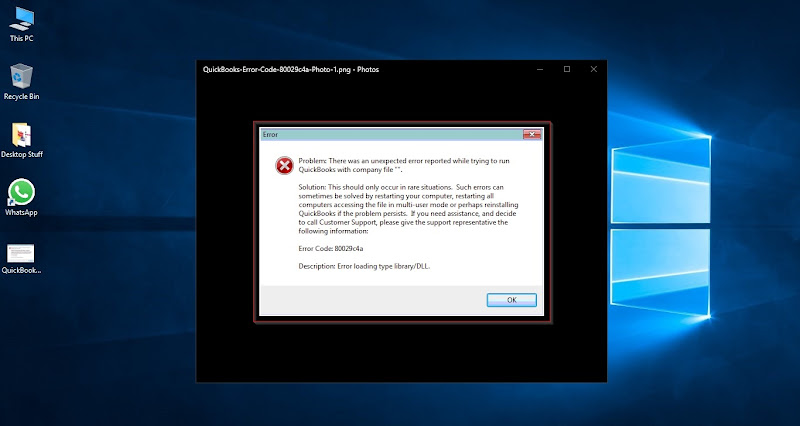Launch the WhatsApp desktop shortcut
This screenshot has height=426, width=800.
[x=21, y=197]
